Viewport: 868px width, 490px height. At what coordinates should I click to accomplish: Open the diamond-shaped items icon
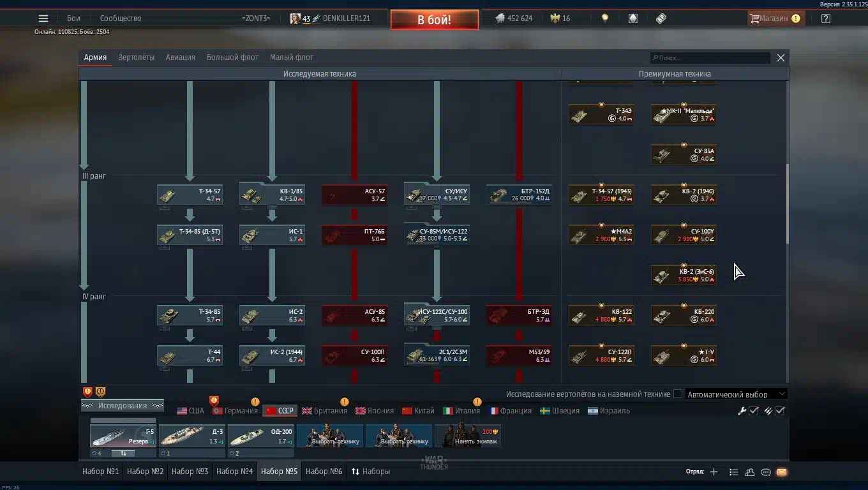632,19
